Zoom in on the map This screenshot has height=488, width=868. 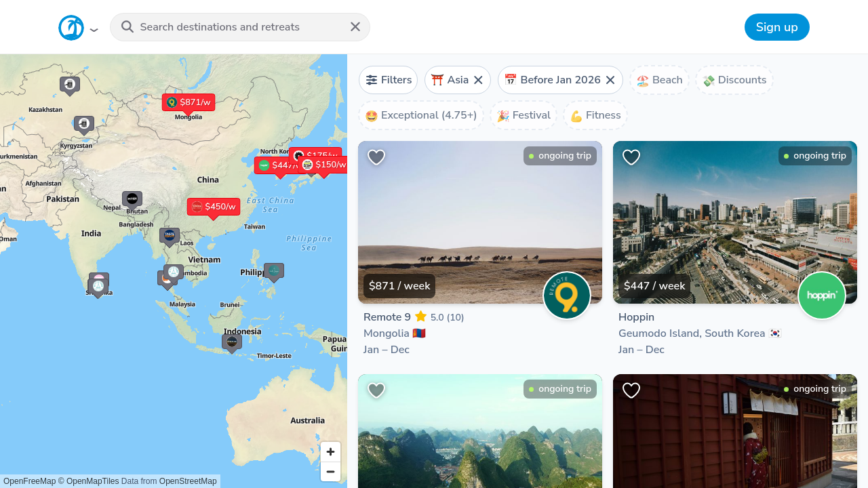point(330,452)
